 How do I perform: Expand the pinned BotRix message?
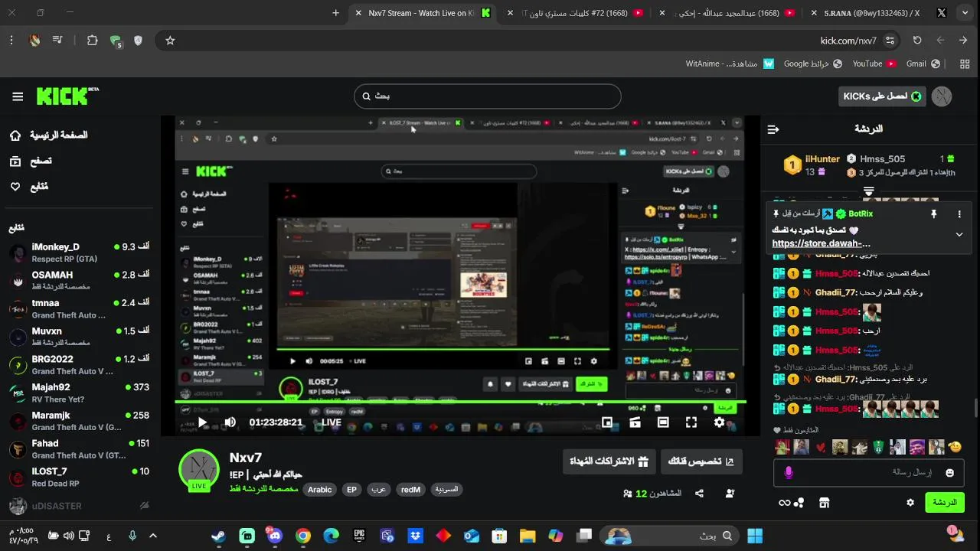click(x=959, y=234)
